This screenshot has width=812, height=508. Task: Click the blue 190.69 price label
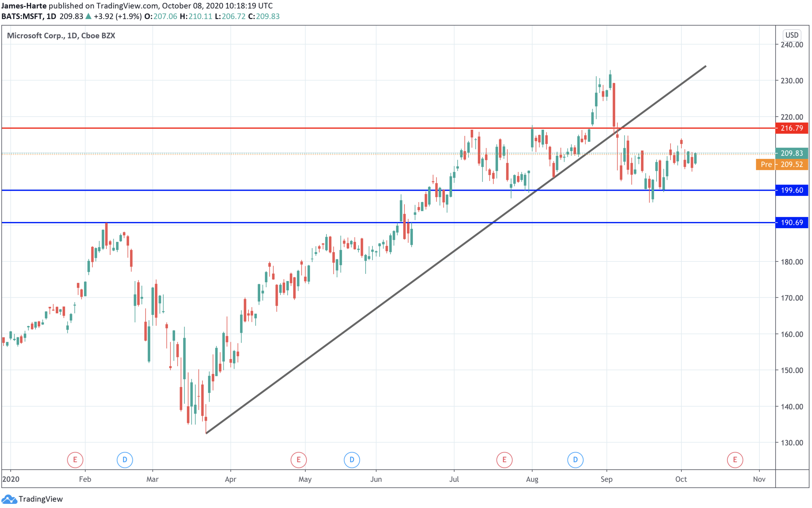[791, 223]
